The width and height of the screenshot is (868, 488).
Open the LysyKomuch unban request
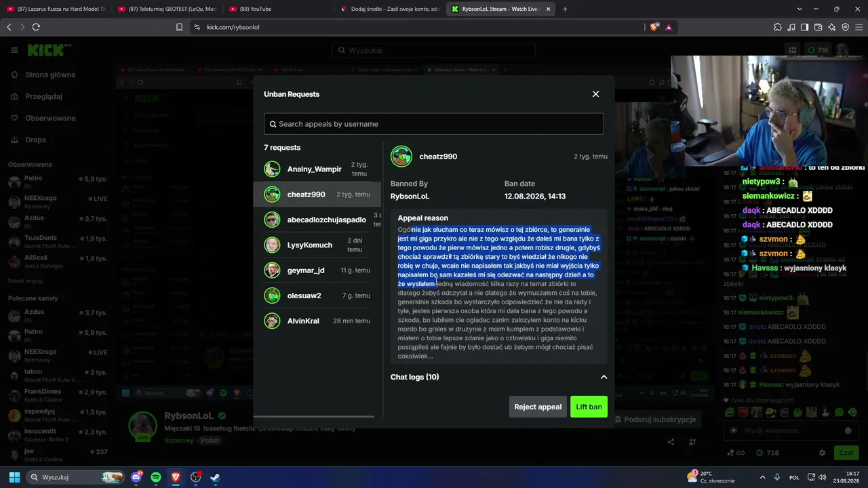317,245
